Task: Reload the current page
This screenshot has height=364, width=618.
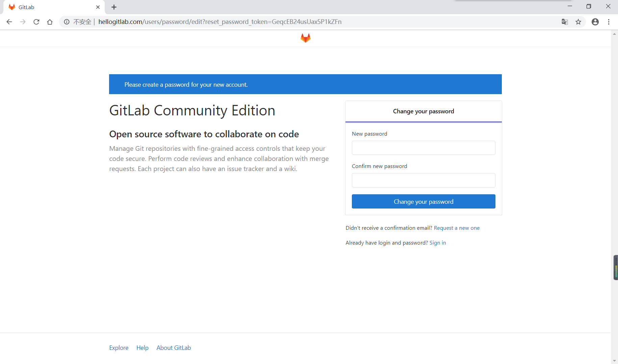Action: tap(36, 22)
